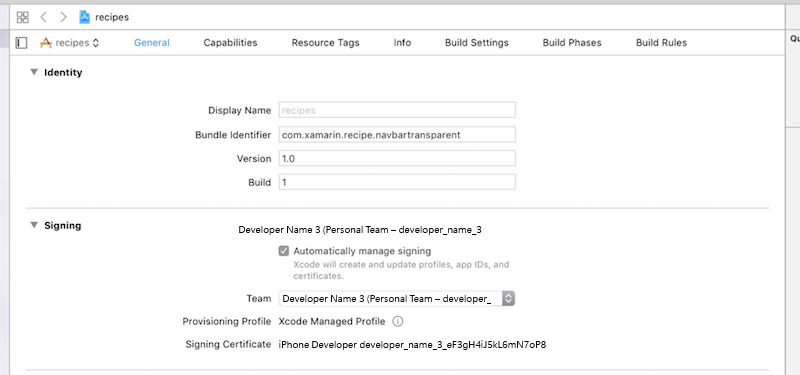Screen dimensions: 800x375
Task: Collapse the Signing section
Action: pos(34,225)
